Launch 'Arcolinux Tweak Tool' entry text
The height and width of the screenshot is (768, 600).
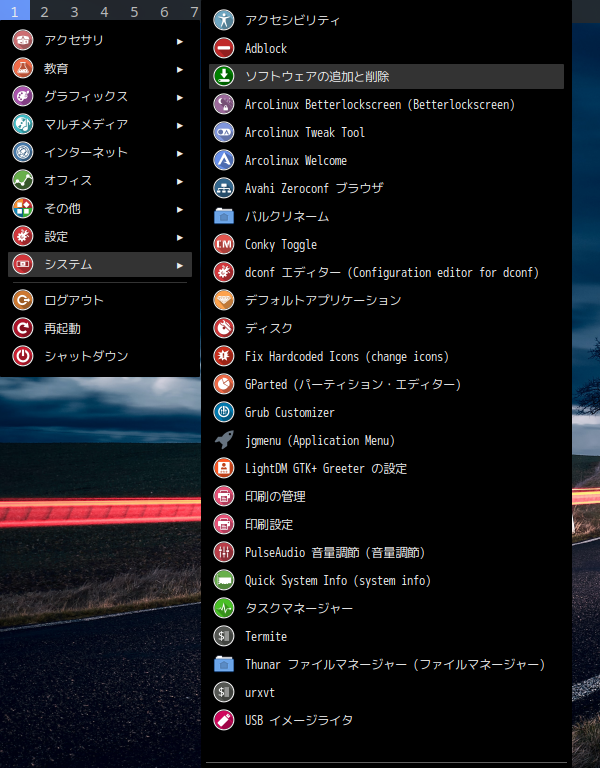(x=305, y=132)
